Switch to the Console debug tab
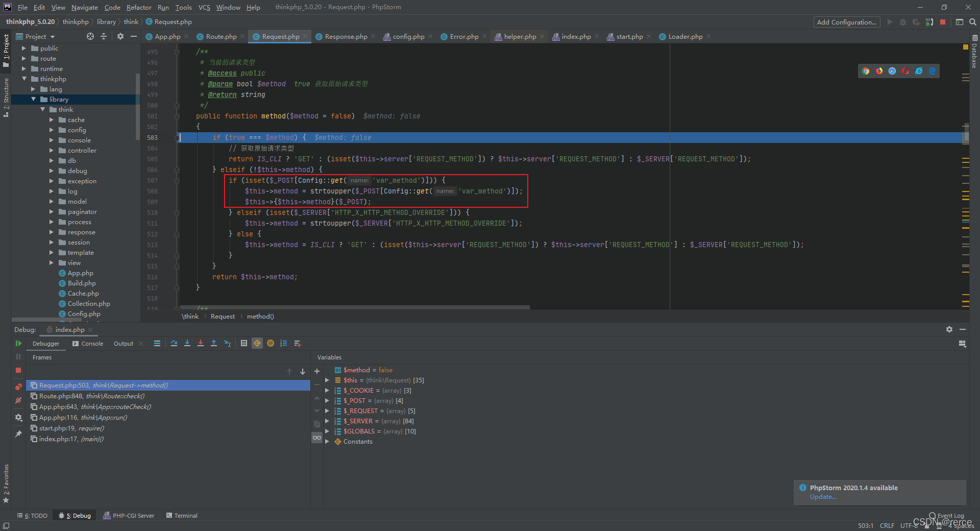Image resolution: width=980 pixels, height=531 pixels. coord(88,344)
